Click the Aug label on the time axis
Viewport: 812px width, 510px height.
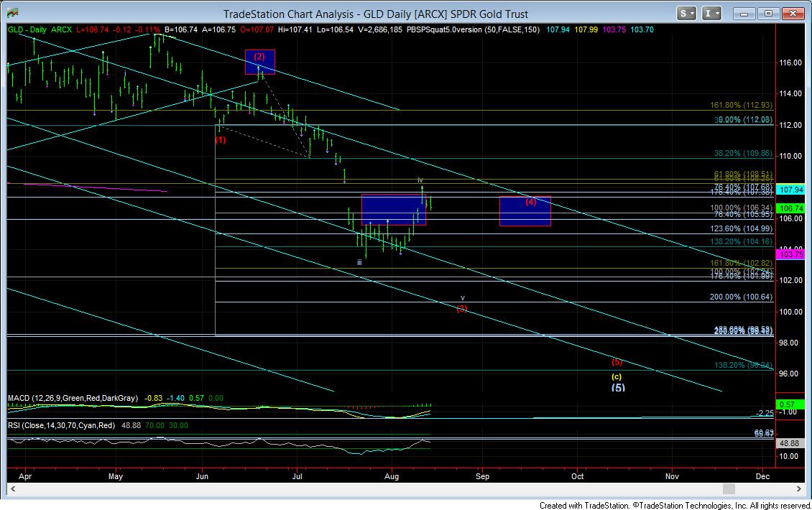pos(392,476)
